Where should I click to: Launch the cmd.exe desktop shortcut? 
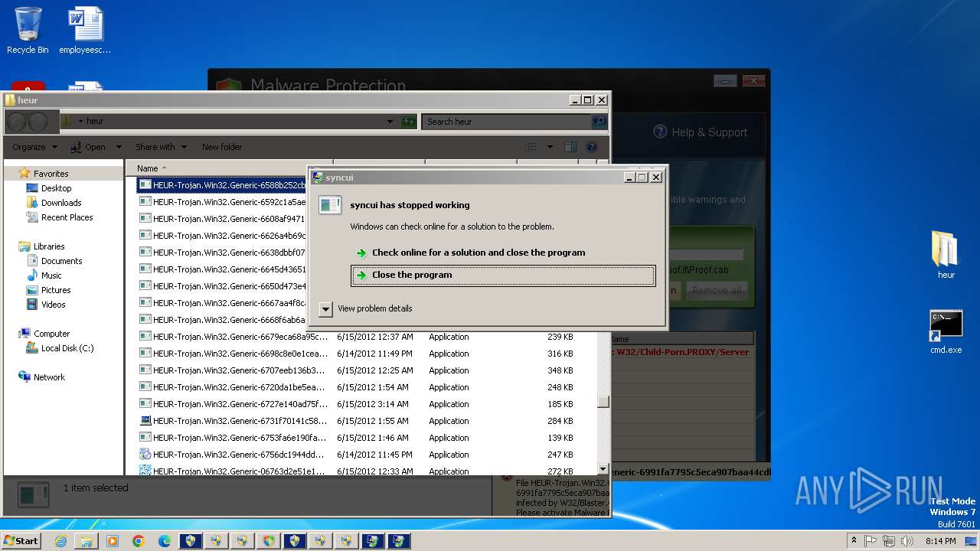pyautogui.click(x=946, y=331)
